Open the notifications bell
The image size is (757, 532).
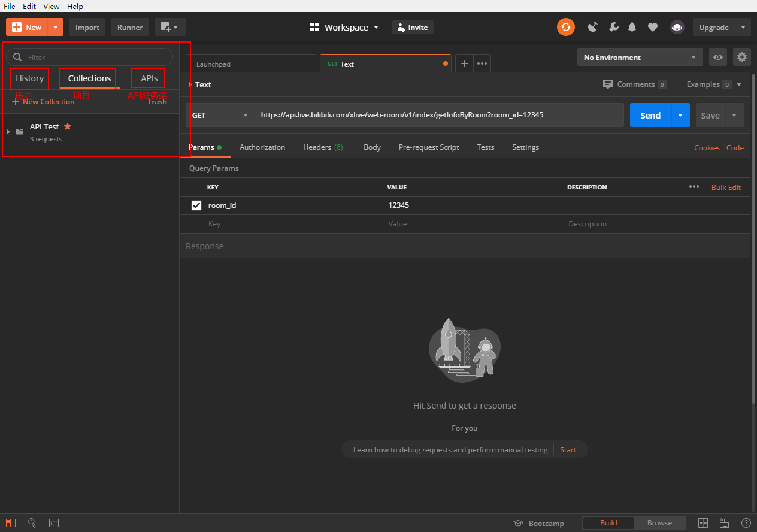tap(632, 27)
